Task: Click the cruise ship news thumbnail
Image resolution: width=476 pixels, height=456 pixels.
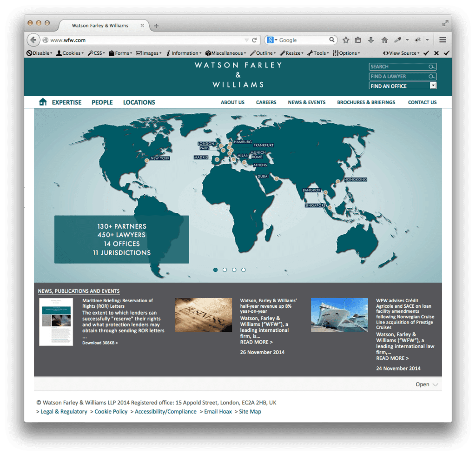Action: (339, 315)
